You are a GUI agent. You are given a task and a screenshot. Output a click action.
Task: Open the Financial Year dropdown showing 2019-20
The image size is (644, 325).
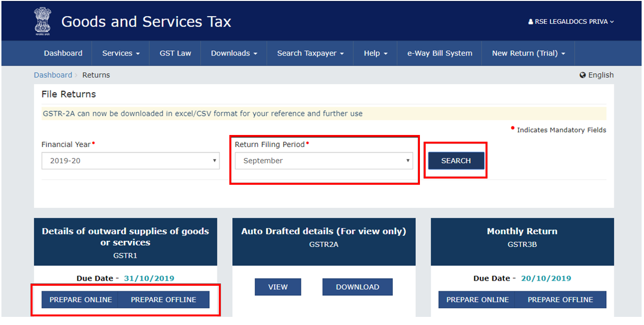coord(130,161)
